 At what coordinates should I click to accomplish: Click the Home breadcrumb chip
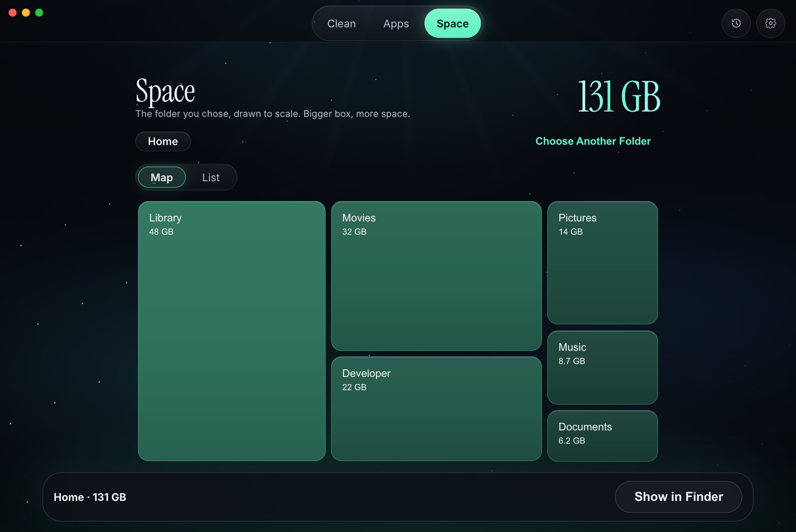pyautogui.click(x=163, y=141)
